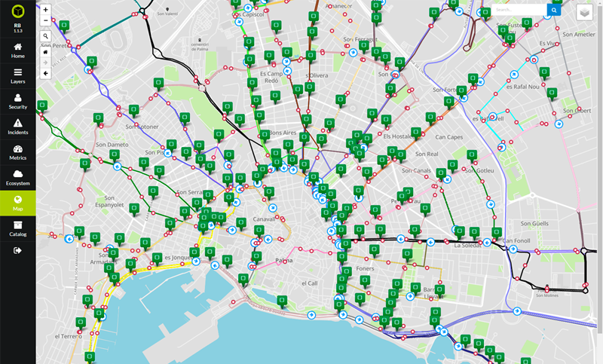Click the cementiri de Palma icon

coord(200,40)
